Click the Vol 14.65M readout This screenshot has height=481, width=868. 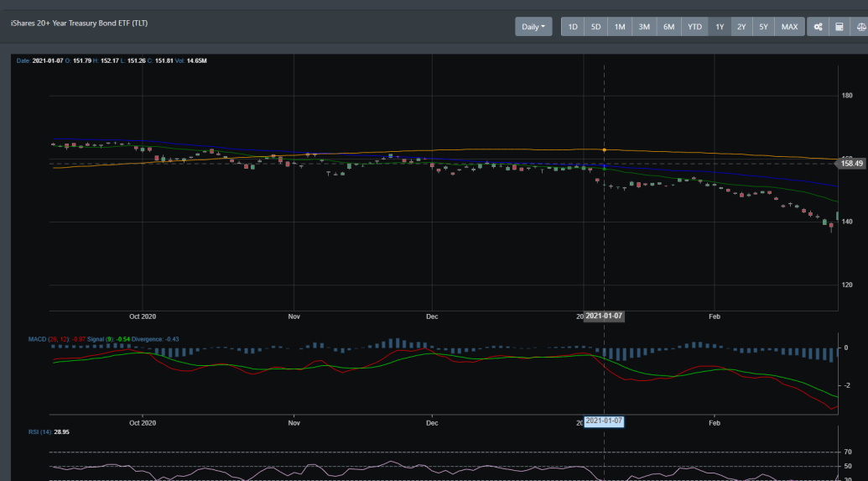(x=191, y=61)
